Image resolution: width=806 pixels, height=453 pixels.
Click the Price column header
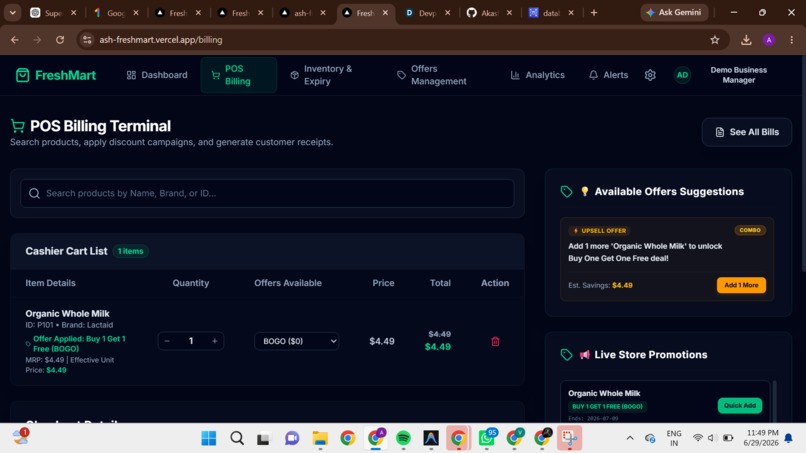point(383,283)
